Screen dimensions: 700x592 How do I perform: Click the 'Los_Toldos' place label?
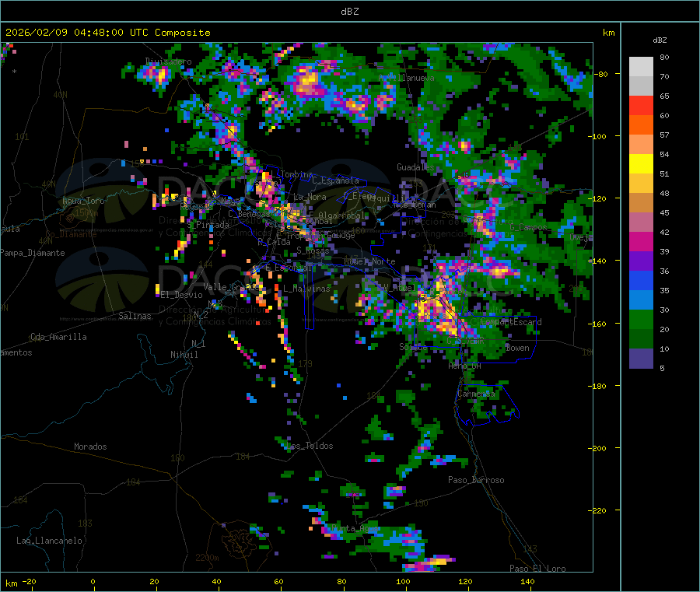click(310, 446)
